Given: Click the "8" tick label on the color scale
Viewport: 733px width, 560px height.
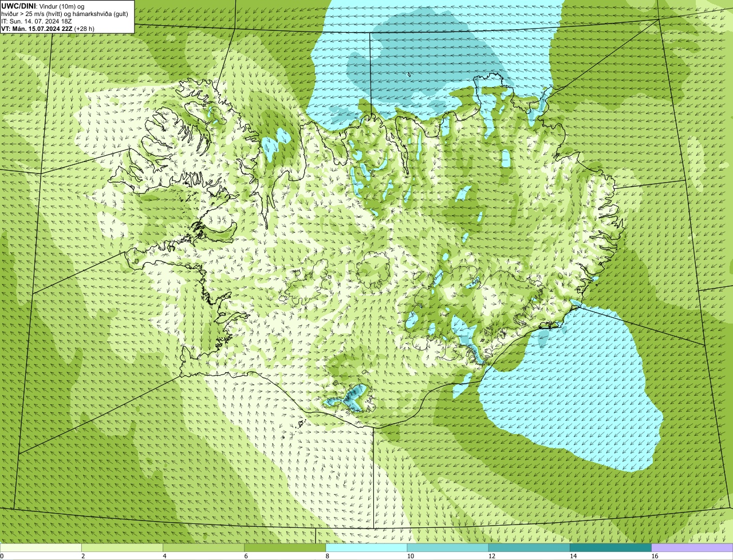Looking at the screenshot, I should pos(328,556).
